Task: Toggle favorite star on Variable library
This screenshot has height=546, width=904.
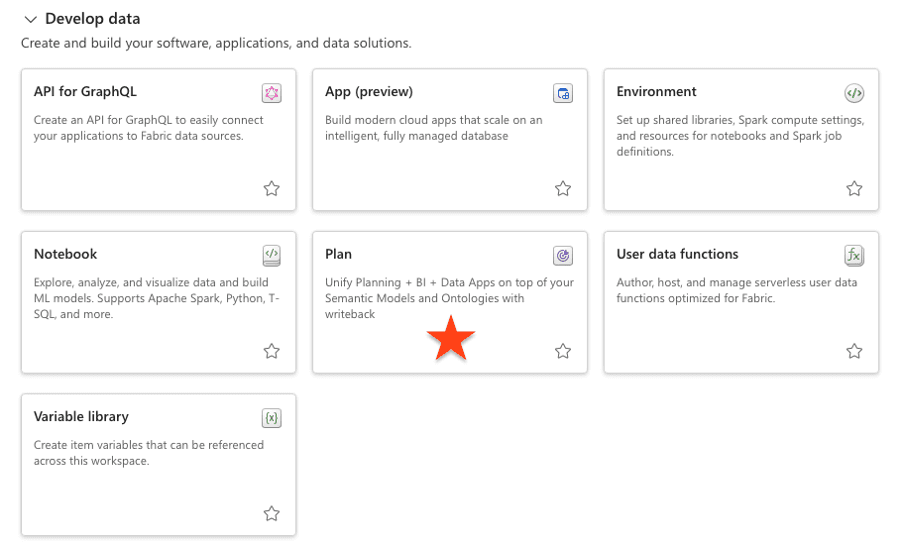Action: pos(272,514)
